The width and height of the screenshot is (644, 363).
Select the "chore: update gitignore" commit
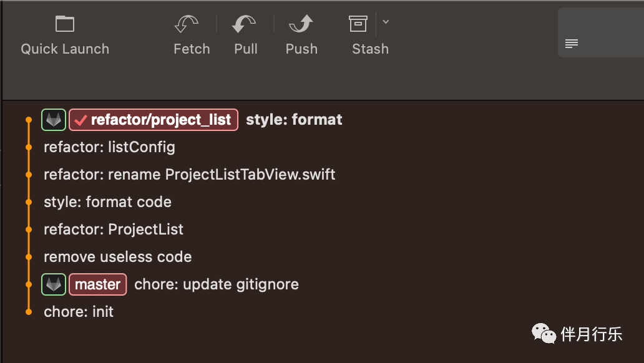point(217,284)
